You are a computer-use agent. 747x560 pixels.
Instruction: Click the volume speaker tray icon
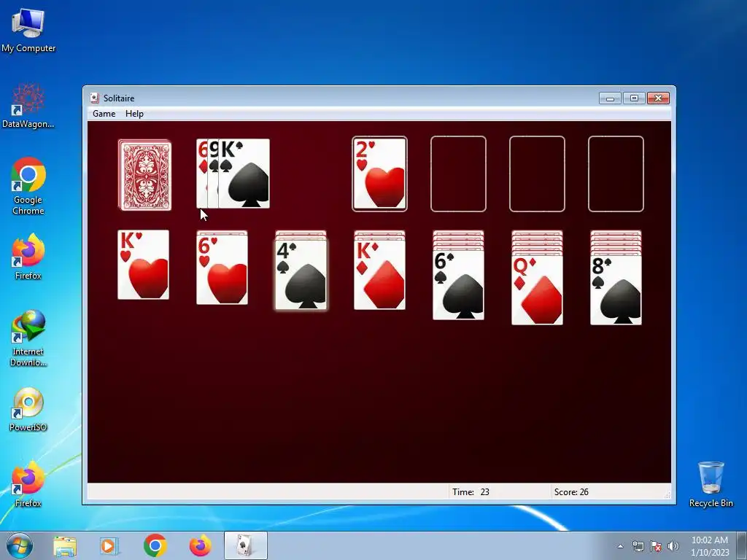(673, 546)
